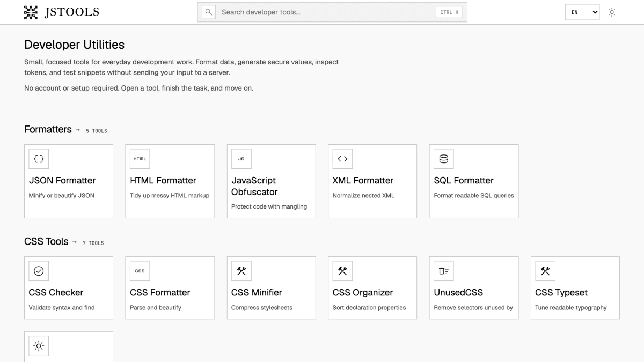Click the CTRL K shortcut badge
This screenshot has width=644, height=362.
coord(450,12)
